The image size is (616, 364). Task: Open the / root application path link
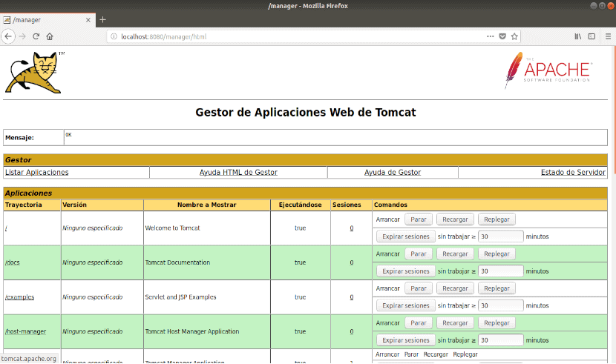[x=6, y=228]
